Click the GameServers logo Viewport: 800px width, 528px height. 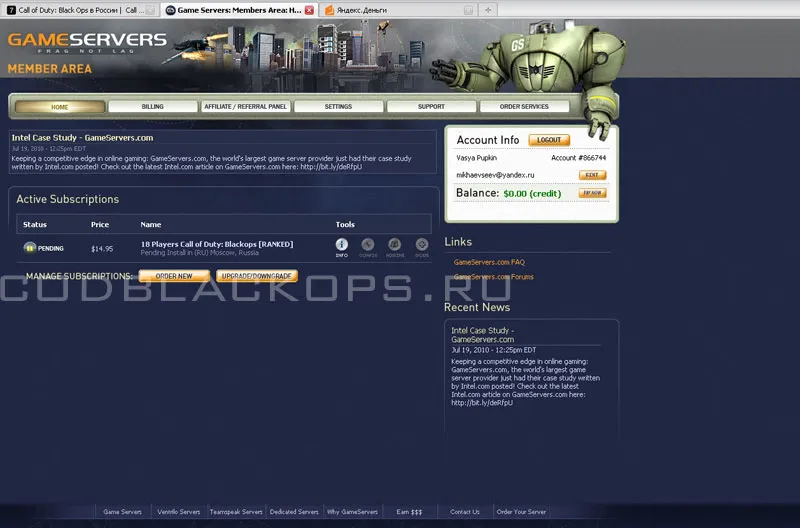(87, 42)
